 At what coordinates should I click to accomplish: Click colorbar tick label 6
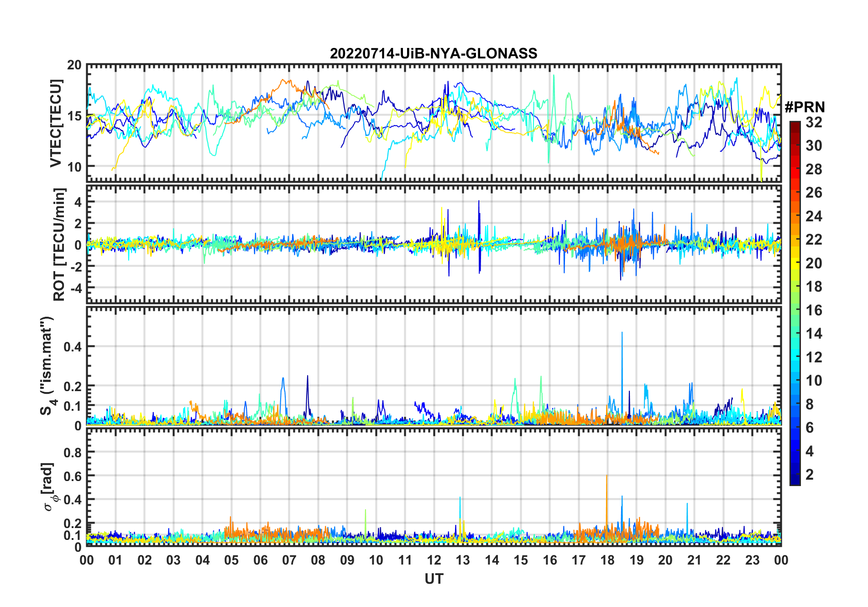(810, 428)
